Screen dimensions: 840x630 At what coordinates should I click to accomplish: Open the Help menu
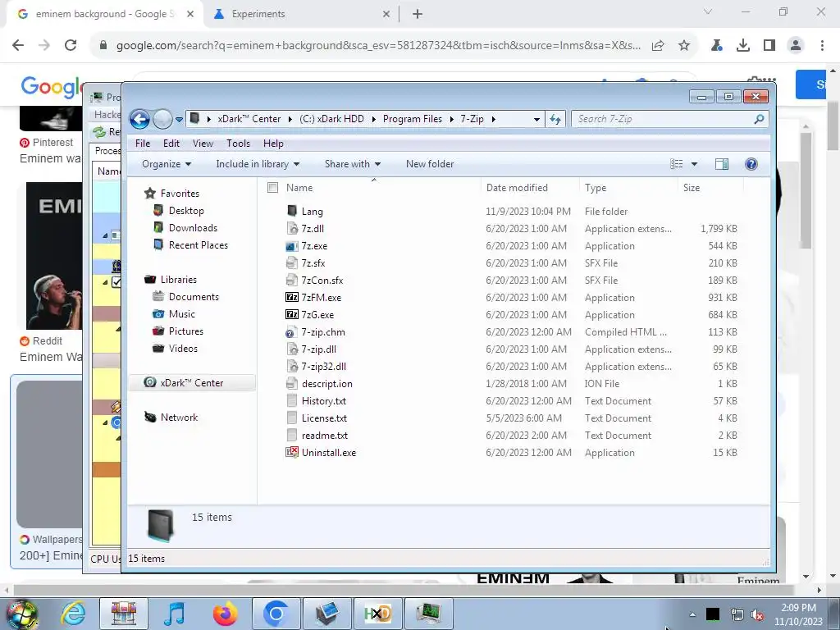click(273, 144)
